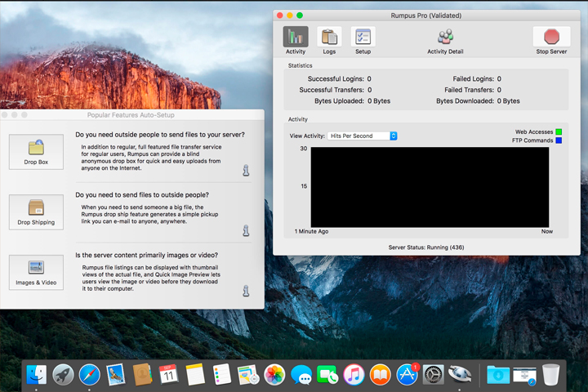Open Finder from the Dock
588x392 pixels.
tap(37, 374)
